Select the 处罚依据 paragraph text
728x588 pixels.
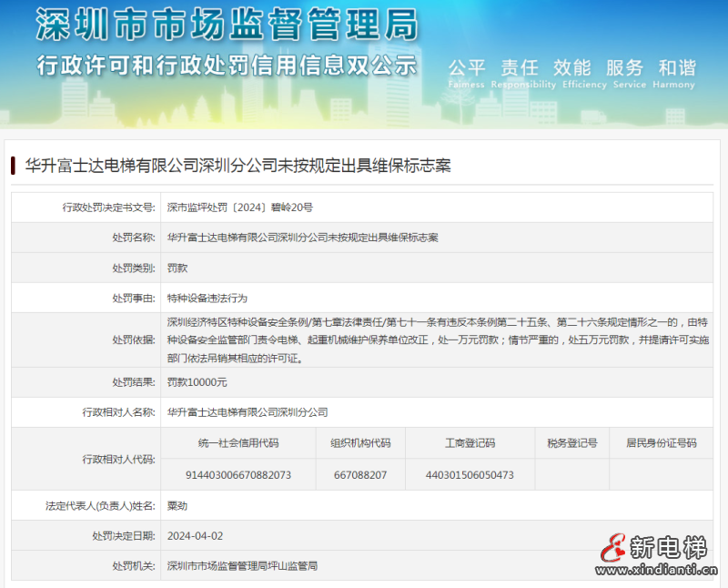(x=437, y=337)
